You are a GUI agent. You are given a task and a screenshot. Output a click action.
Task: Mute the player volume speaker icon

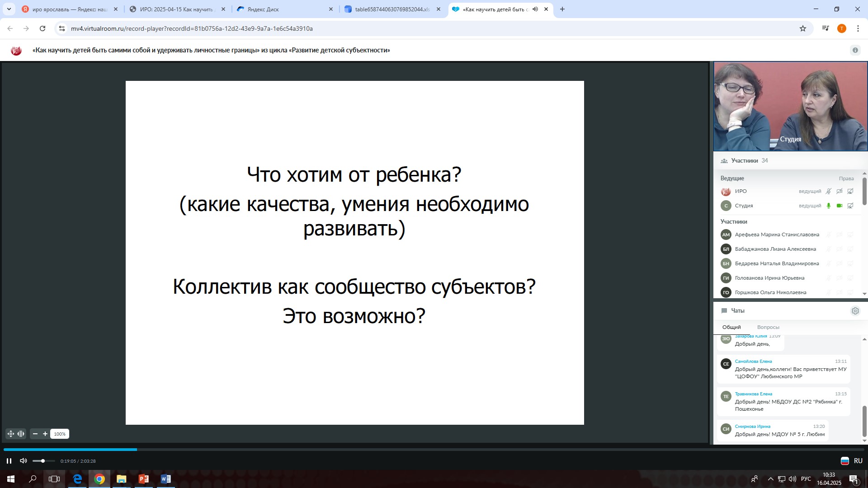tap(23, 461)
